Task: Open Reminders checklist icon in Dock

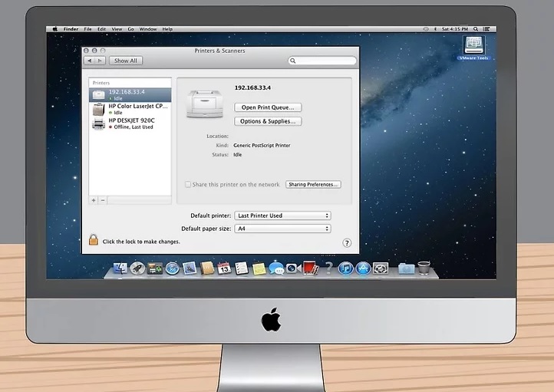Action: tap(241, 268)
